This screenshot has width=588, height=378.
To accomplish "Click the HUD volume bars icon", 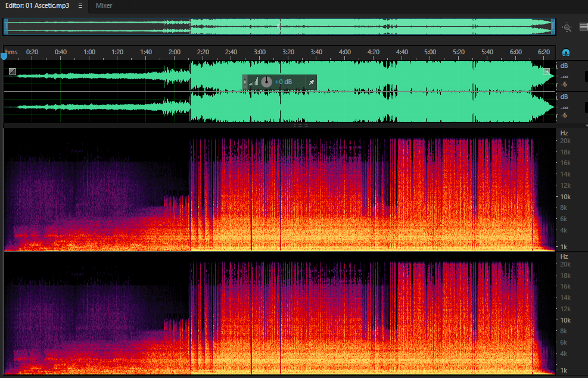I will (x=254, y=82).
